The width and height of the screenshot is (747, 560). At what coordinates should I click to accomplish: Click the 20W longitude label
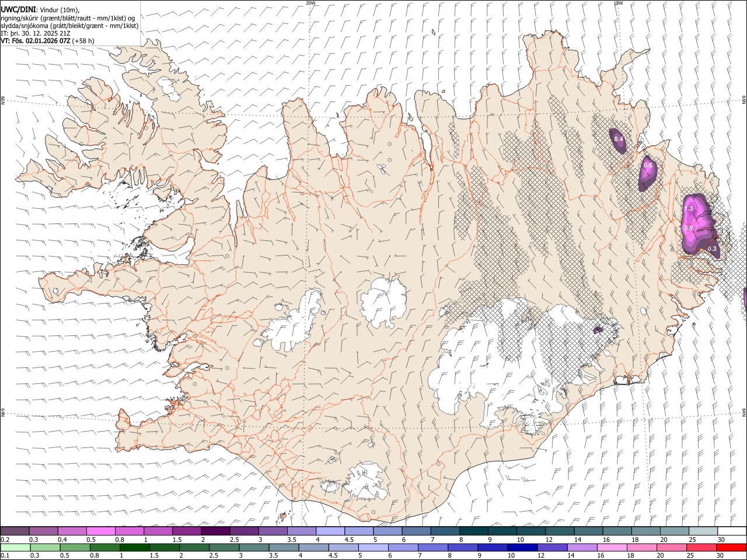click(311, 3)
